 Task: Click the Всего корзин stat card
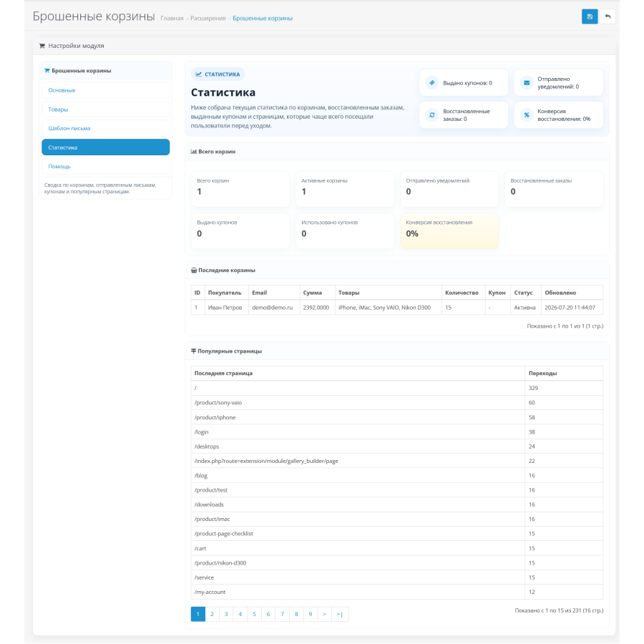[x=240, y=189]
